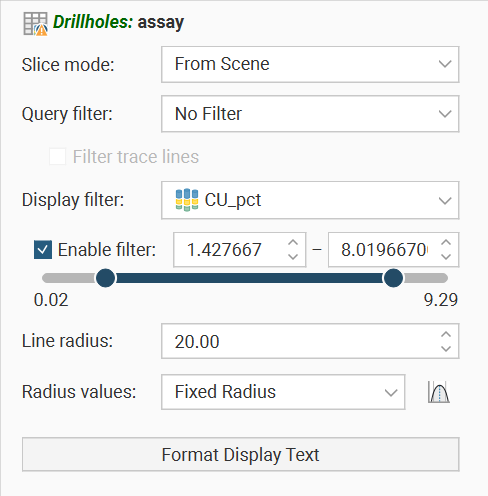Decrease the Line radius value
The height and width of the screenshot is (496, 488).
pyautogui.click(x=446, y=349)
